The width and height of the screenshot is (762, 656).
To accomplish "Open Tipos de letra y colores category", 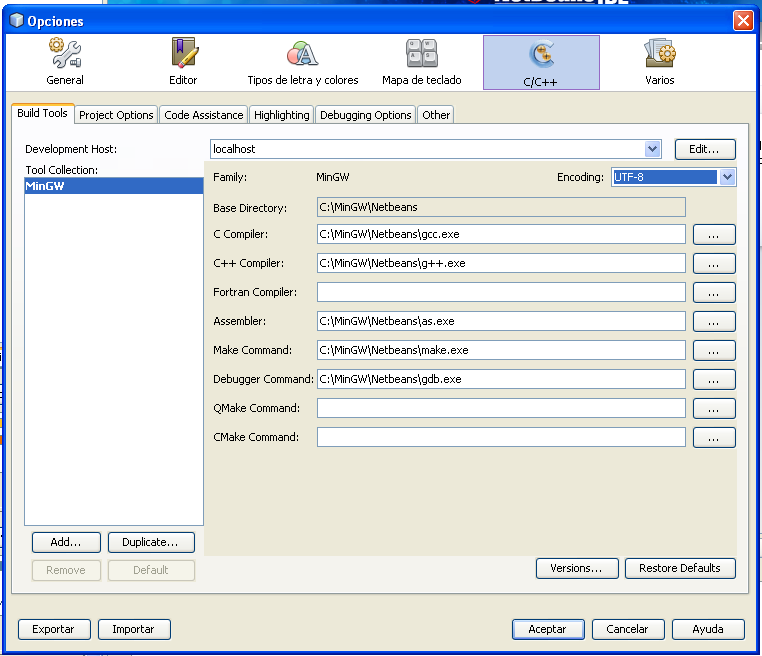I will click(303, 63).
